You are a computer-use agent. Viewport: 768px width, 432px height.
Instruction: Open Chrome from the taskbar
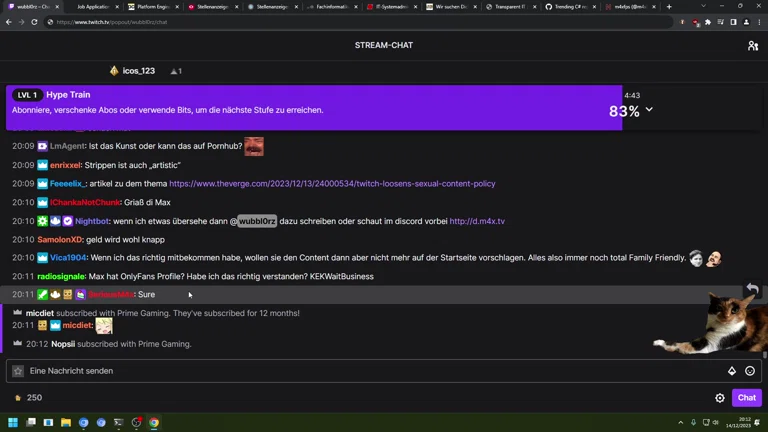pos(154,422)
